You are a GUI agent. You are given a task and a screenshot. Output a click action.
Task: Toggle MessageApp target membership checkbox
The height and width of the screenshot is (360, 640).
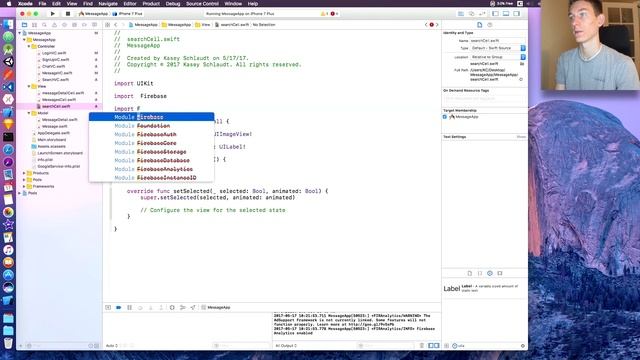[x=445, y=117]
